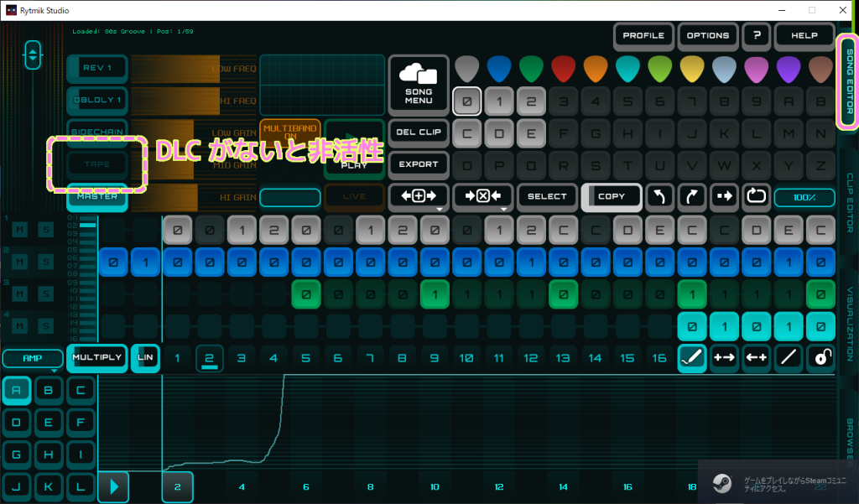Pick the yellow guitar pick color

coord(692,69)
